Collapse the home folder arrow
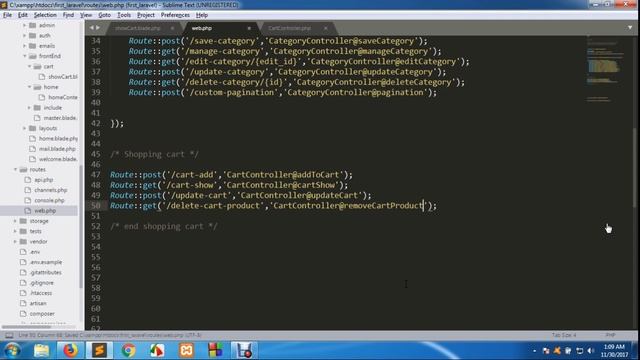 click(29, 87)
